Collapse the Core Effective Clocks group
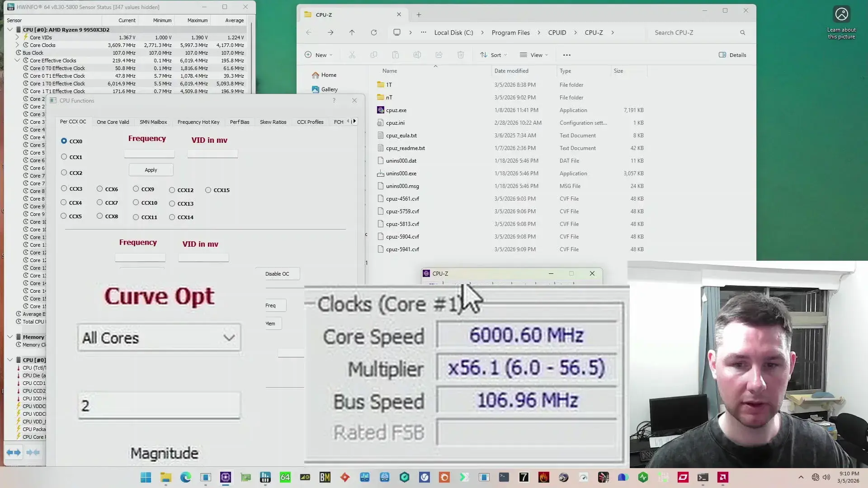Viewport: 868px width, 488px height. coord(17,61)
